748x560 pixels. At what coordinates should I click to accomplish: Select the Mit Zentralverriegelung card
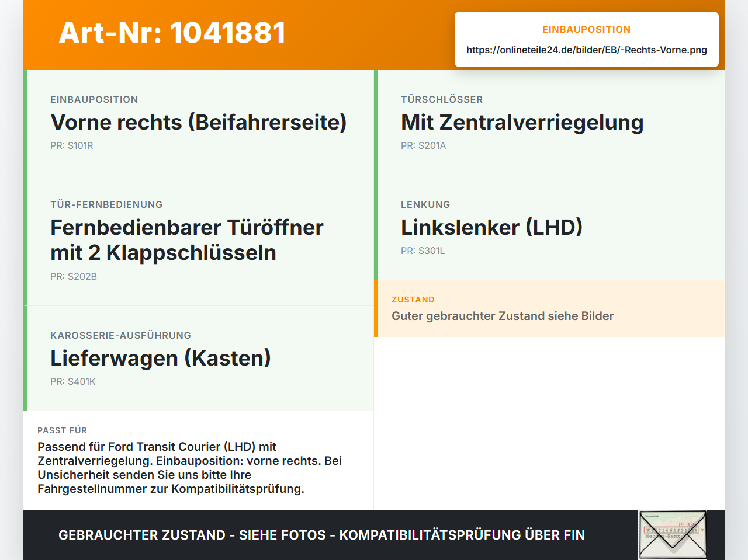pos(549,123)
